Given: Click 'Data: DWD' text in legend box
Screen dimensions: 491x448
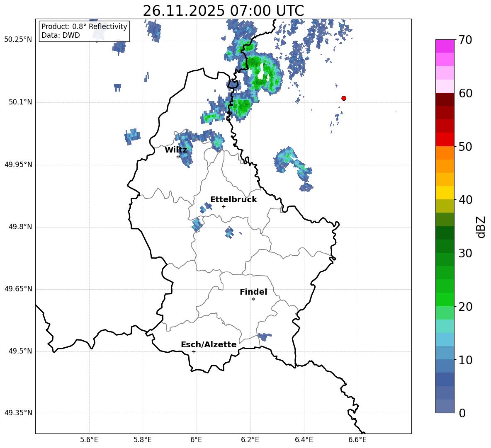Looking at the screenshot, I should click(61, 35).
